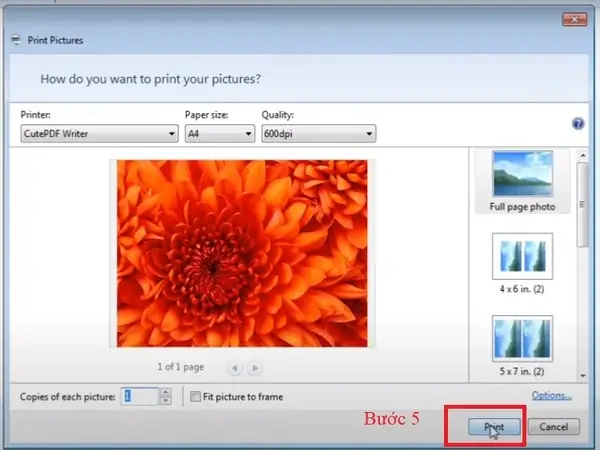Click layout list scroll down arrow
600x450 pixels.
coord(583,376)
